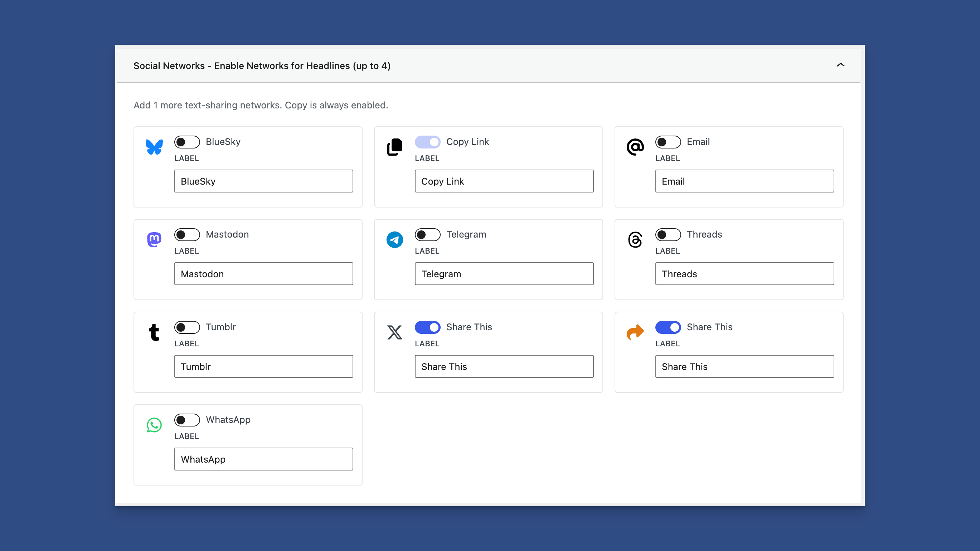Click the X network logo icon
Image resolution: width=980 pixels, height=551 pixels.
tap(394, 332)
